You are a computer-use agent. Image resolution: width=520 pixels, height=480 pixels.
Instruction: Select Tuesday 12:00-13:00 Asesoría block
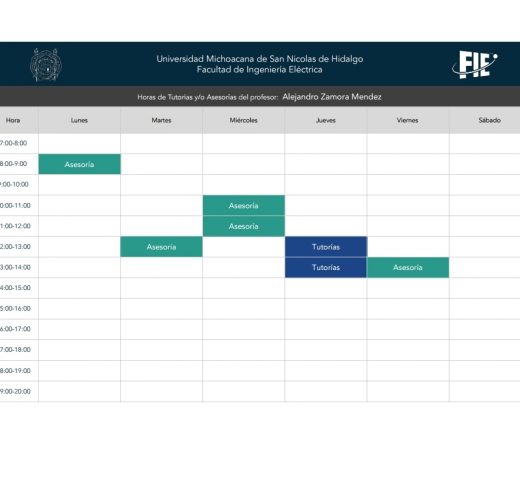(x=161, y=247)
